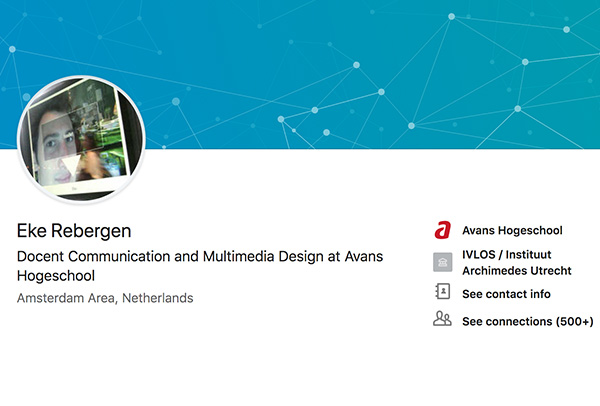Open Eke Rebergen's circular profile photo
600x406 pixels.
(x=81, y=138)
